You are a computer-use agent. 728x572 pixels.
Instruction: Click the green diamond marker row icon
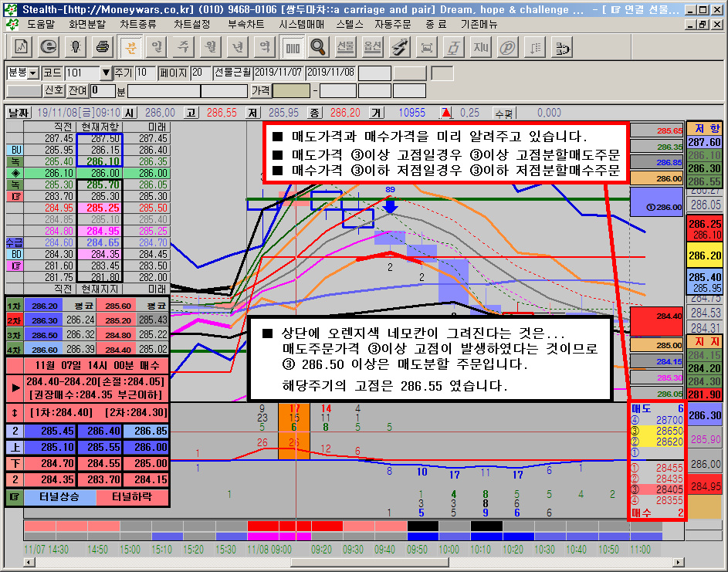[x=15, y=173]
